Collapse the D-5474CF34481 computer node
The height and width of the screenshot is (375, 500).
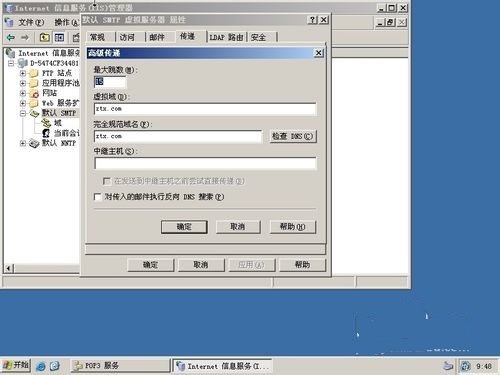point(11,63)
